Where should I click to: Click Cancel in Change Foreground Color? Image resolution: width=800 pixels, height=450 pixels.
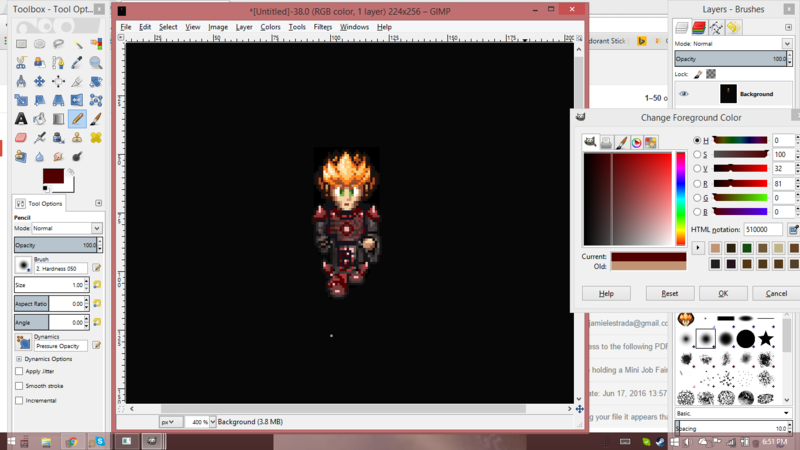(x=776, y=293)
